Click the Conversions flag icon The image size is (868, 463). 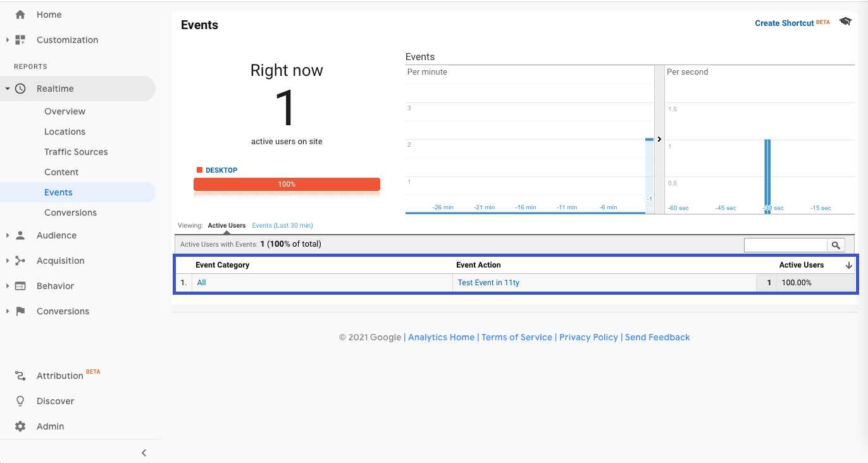(20, 311)
